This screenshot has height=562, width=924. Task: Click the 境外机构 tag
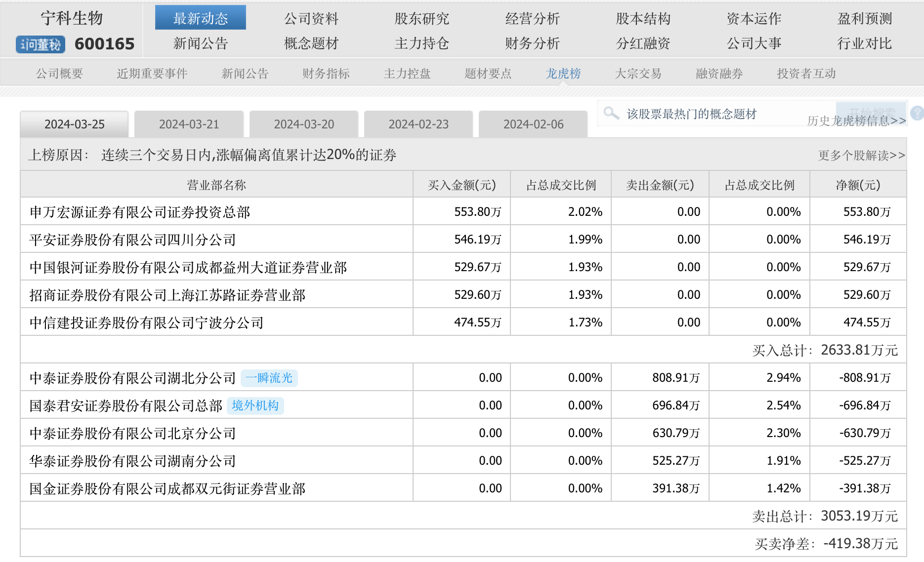coord(255,406)
